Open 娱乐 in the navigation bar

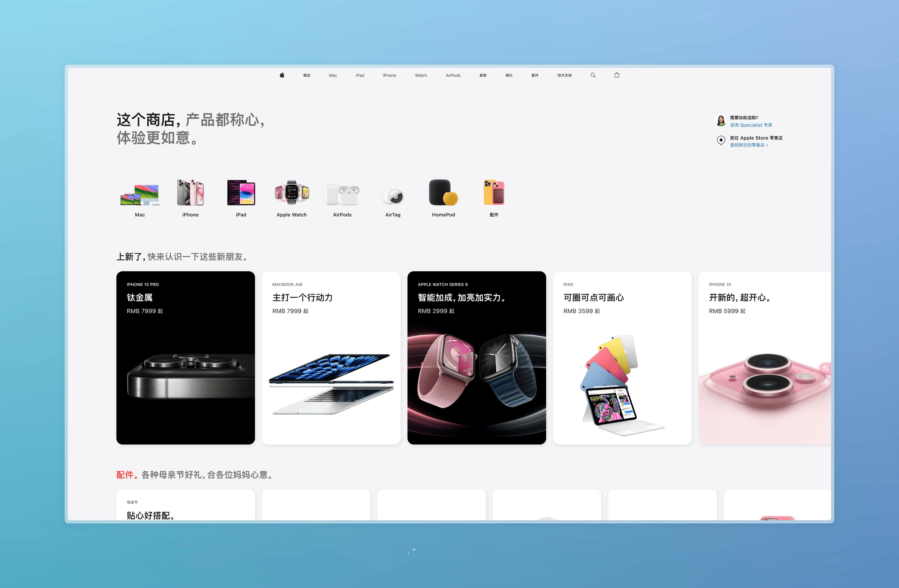coord(509,75)
